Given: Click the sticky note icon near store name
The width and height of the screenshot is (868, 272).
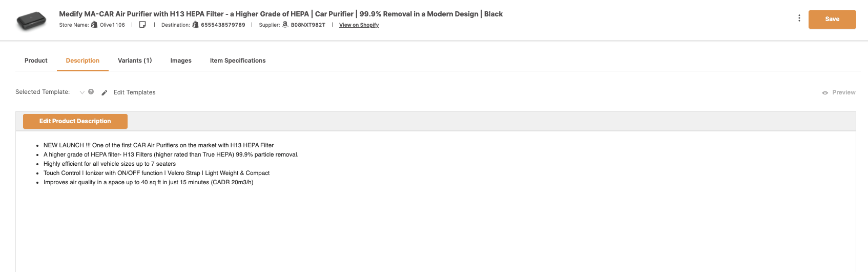Looking at the screenshot, I should coord(142,25).
